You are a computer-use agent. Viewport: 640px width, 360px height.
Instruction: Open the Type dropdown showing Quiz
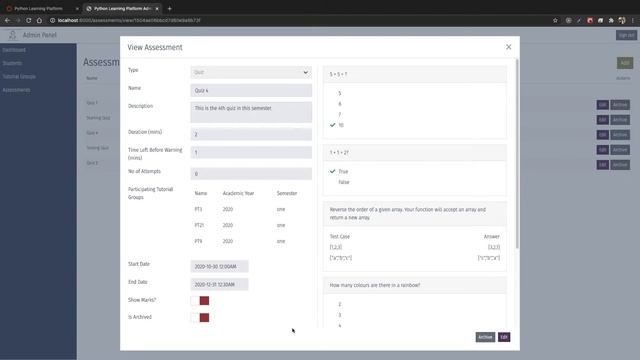pyautogui.click(x=251, y=72)
